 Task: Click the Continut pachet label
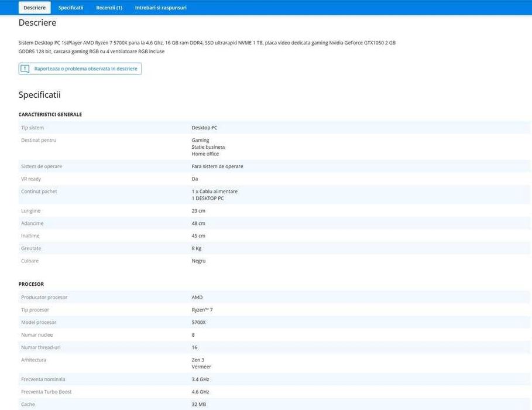pyautogui.click(x=39, y=192)
